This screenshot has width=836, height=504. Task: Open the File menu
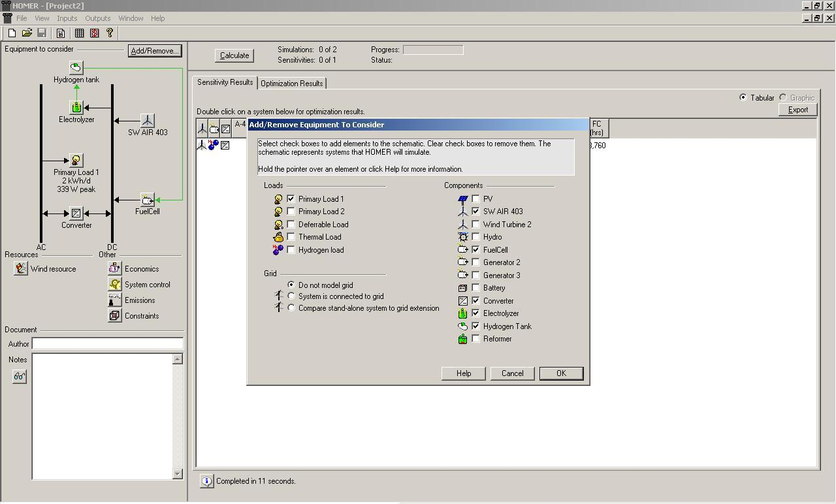tap(22, 18)
